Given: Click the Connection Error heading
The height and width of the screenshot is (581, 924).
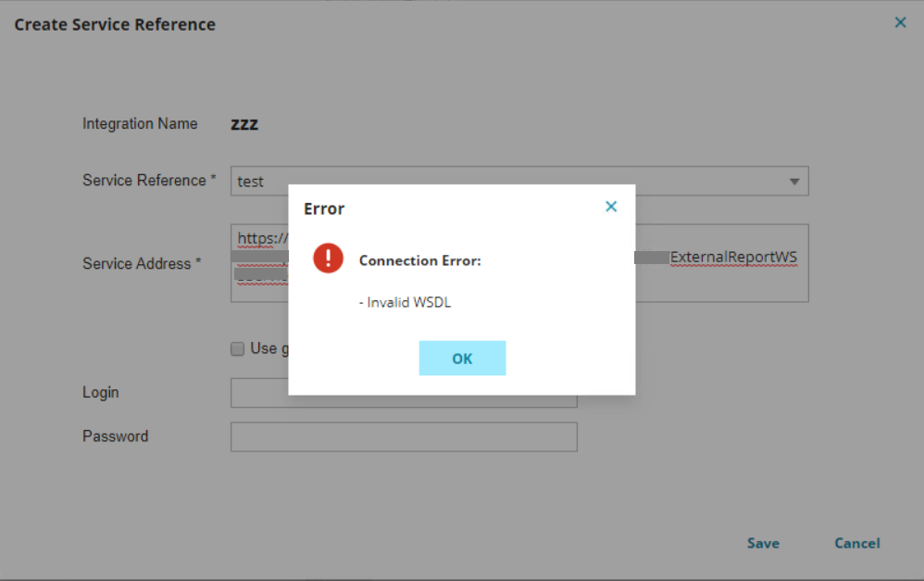Looking at the screenshot, I should (419, 260).
